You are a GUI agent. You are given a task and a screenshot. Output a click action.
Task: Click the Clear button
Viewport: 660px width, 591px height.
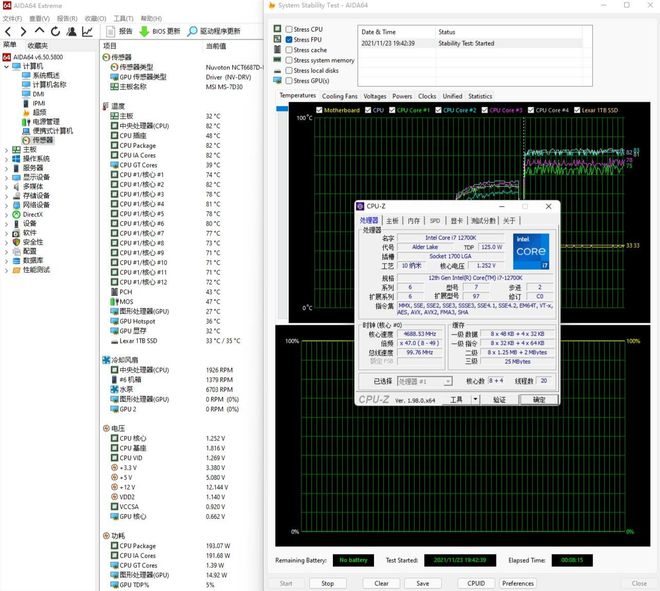click(x=381, y=583)
